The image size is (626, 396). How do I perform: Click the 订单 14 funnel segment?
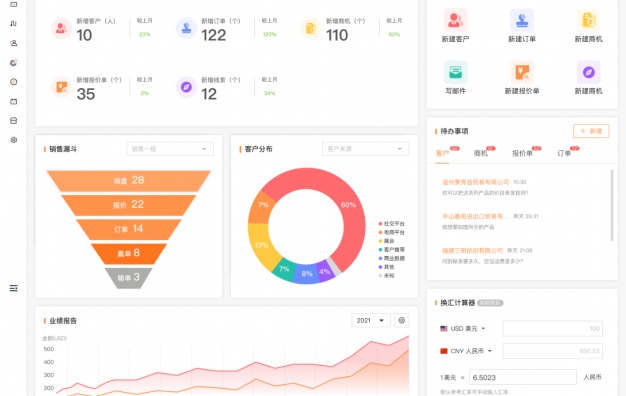point(129,229)
